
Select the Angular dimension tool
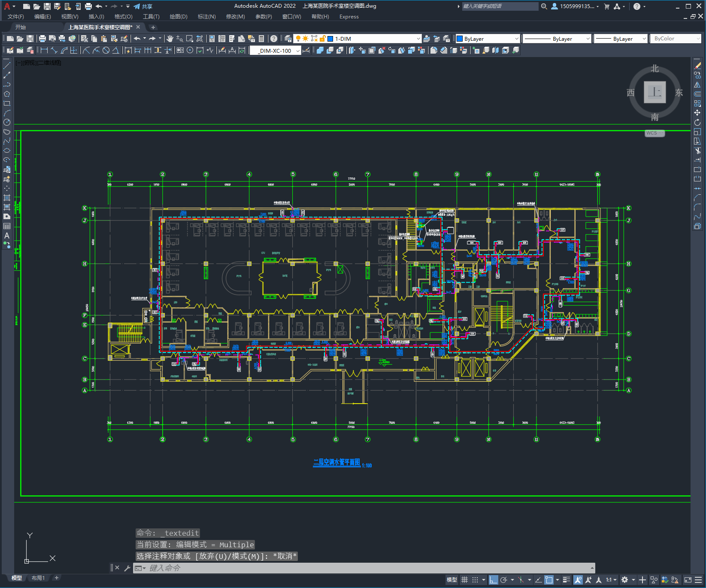(115, 50)
